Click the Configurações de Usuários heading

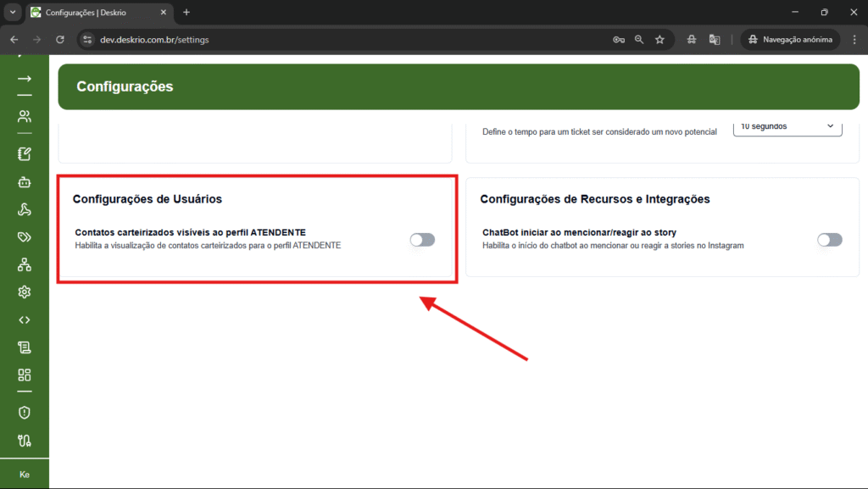[147, 199]
